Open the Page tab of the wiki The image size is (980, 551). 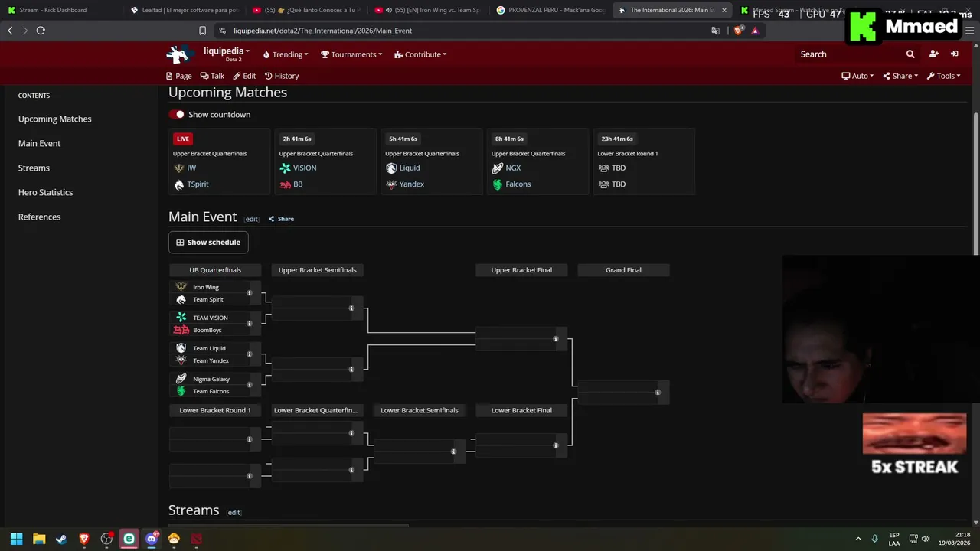pos(178,76)
